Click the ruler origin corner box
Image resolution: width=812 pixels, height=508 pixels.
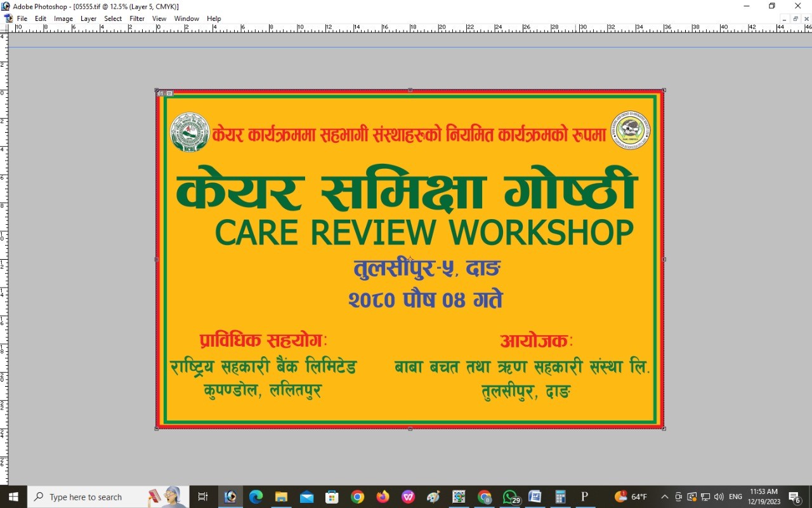(x=4, y=29)
